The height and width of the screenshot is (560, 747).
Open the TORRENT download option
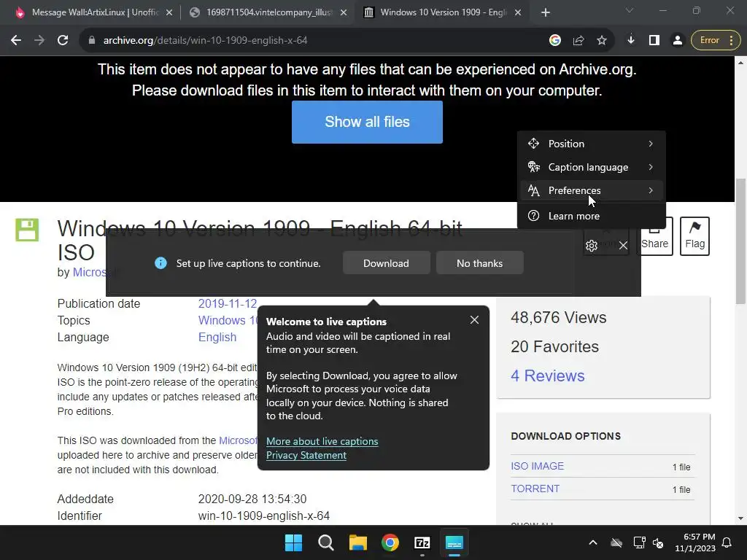(x=535, y=489)
